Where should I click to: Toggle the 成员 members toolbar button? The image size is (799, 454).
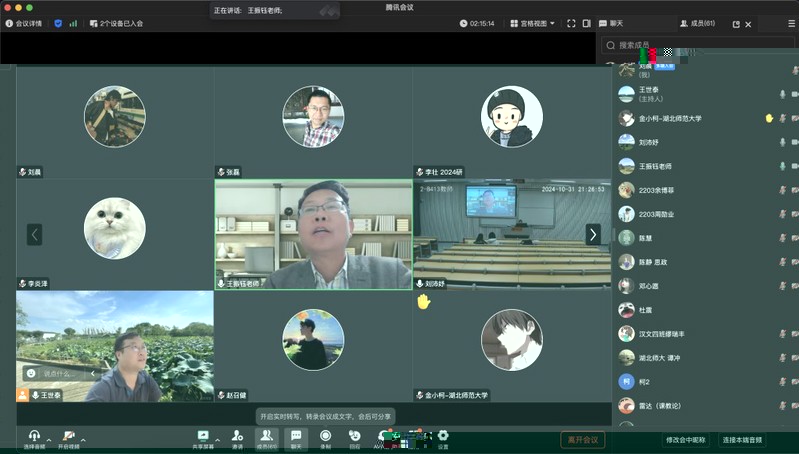coord(267,439)
